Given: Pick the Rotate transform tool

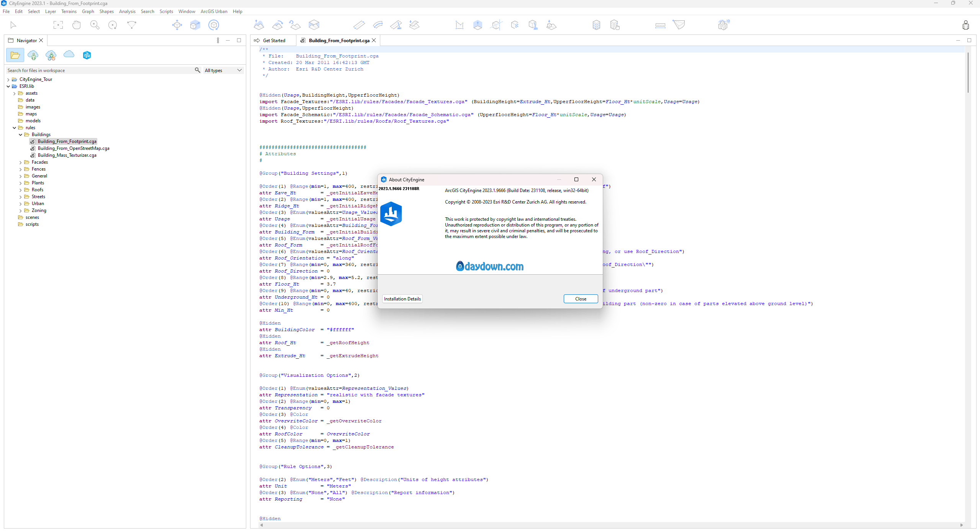Looking at the screenshot, I should [x=213, y=25].
